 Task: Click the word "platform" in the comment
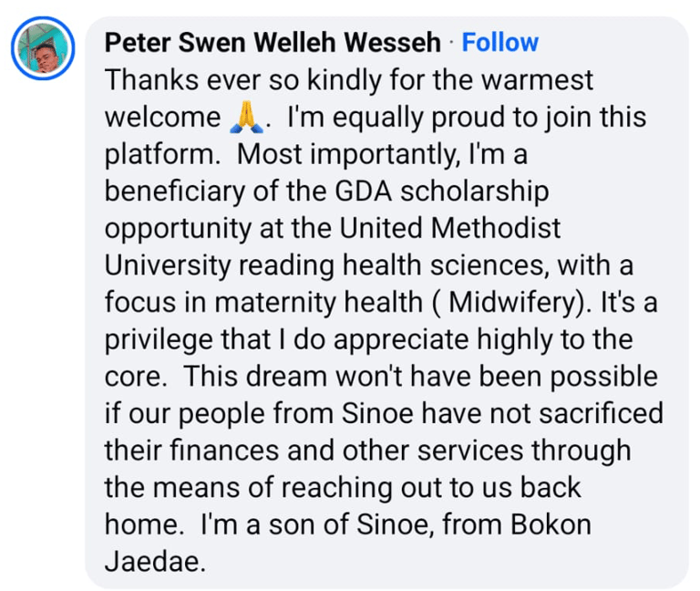pos(162,155)
